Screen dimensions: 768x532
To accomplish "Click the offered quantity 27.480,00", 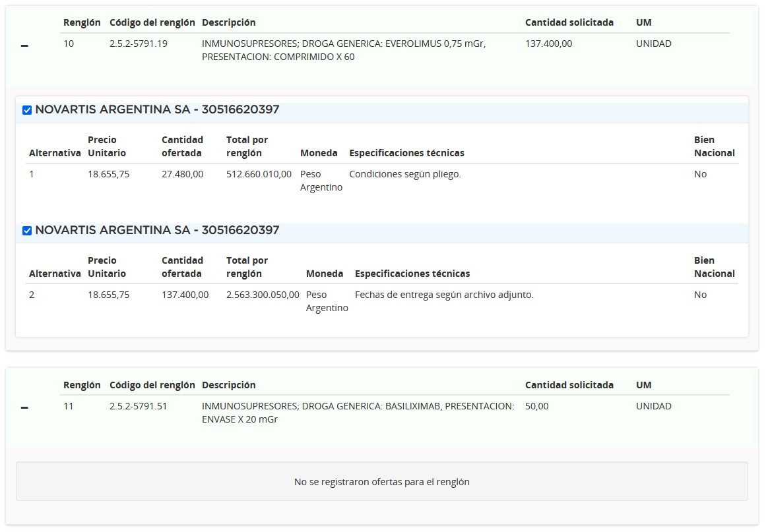I will tap(182, 174).
